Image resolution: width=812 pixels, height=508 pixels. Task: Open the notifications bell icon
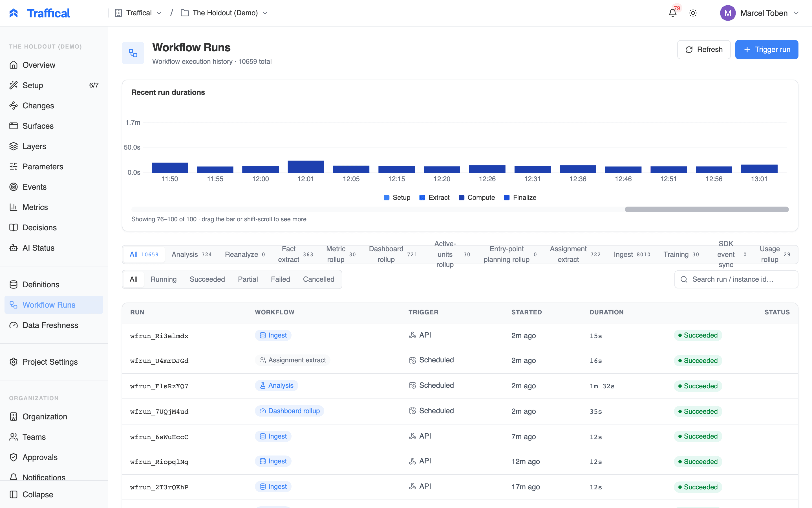pyautogui.click(x=672, y=13)
